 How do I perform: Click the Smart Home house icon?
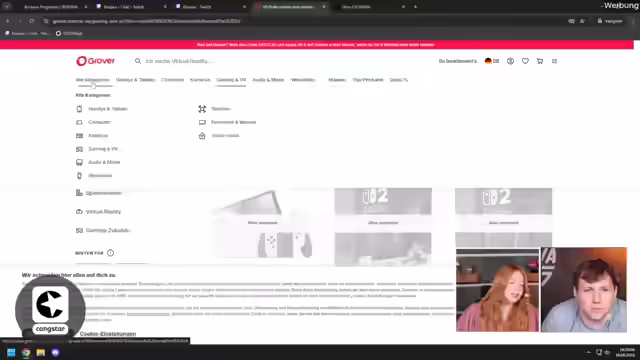tap(202, 136)
